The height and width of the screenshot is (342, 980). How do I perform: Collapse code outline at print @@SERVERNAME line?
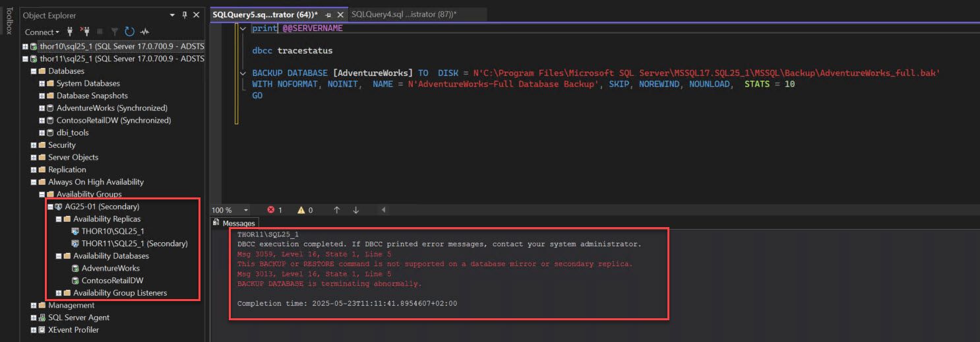click(x=243, y=28)
